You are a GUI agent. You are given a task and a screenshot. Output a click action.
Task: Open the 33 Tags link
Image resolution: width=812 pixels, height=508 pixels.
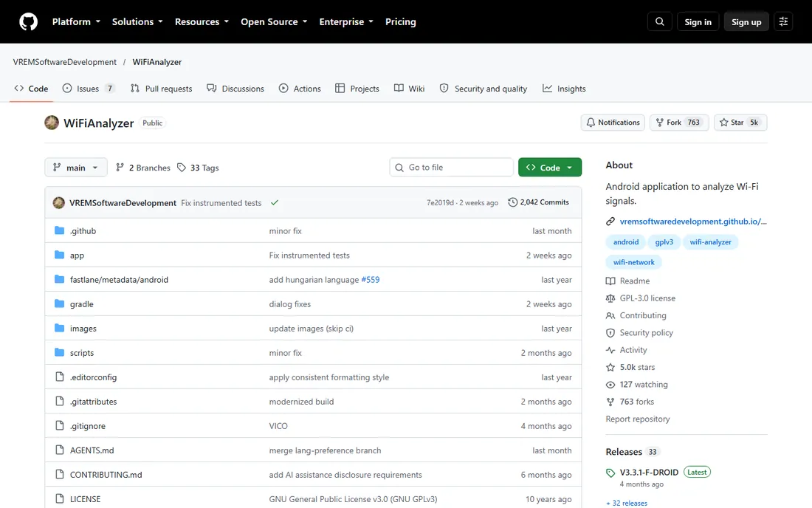(198, 168)
